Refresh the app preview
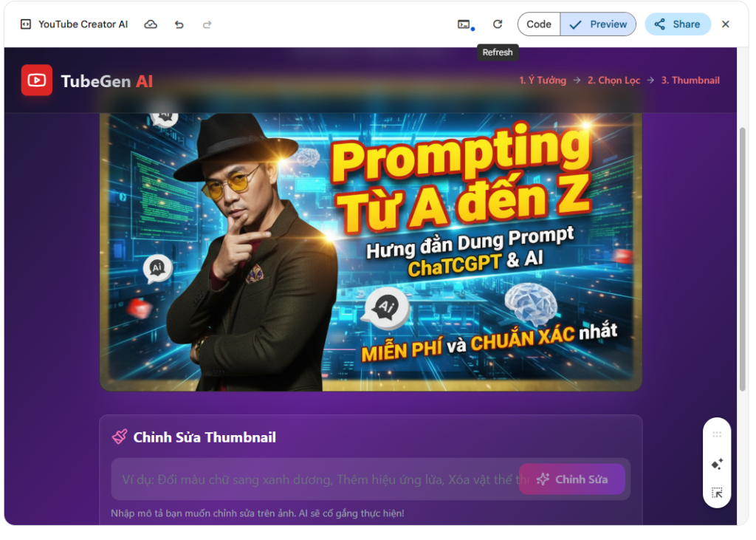Screen dimensions: 756x540 click(x=498, y=24)
